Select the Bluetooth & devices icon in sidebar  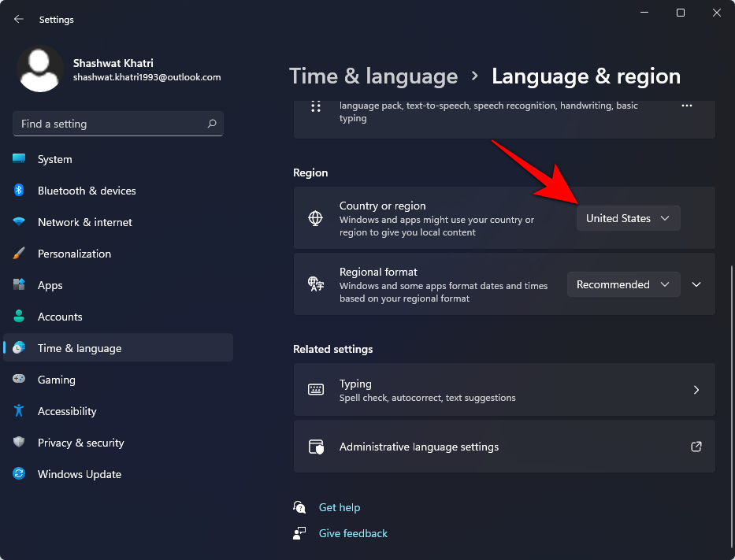(x=19, y=191)
